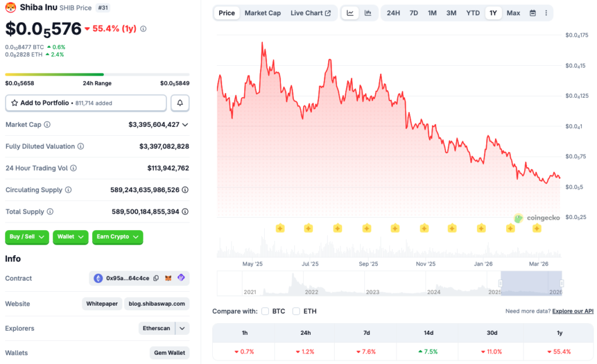Open the Buy / Sell dropdown
The image size is (597, 364).
pyautogui.click(x=27, y=237)
